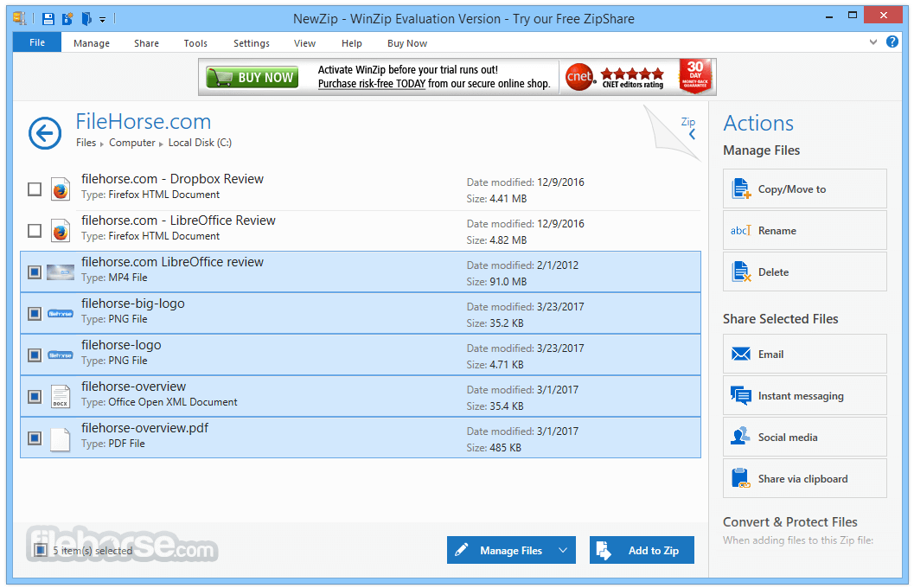Click the Delete file icon
914x588 pixels.
(x=741, y=272)
